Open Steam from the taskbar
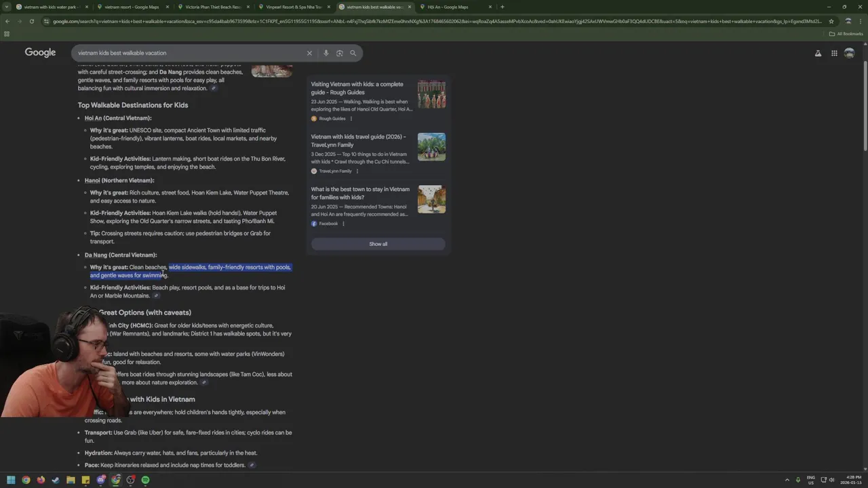The width and height of the screenshot is (868, 488). (56, 480)
